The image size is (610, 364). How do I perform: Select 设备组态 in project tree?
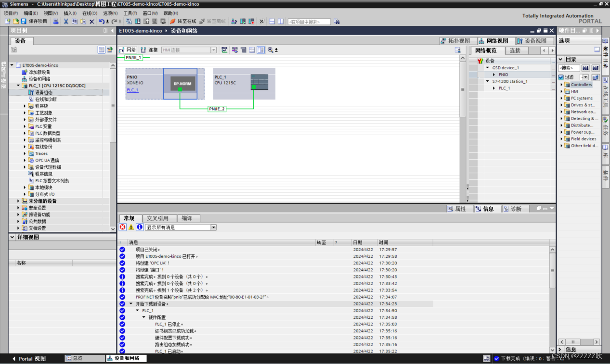pos(43,92)
